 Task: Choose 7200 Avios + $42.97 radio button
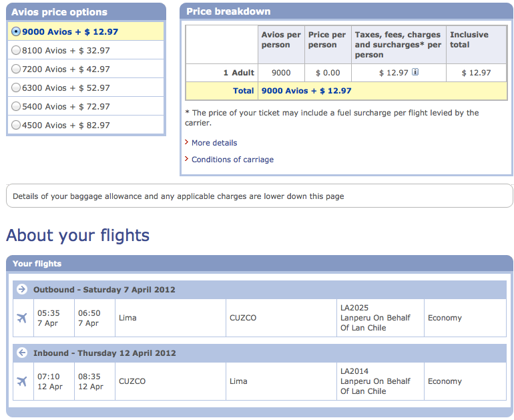coord(16,69)
